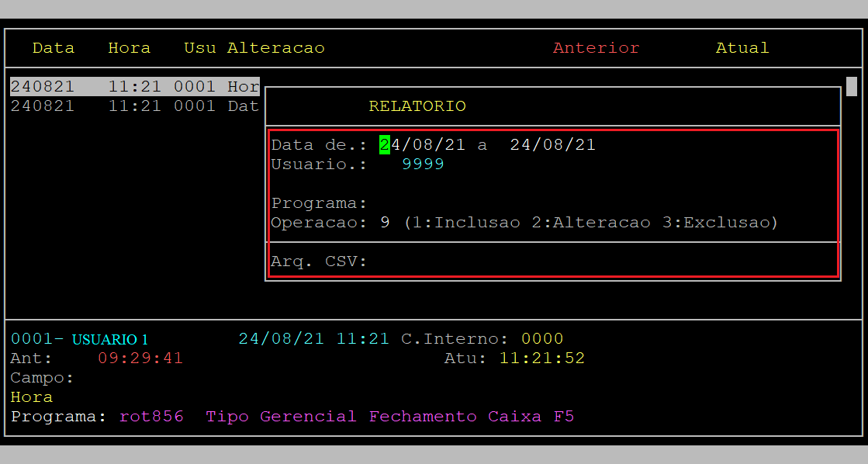Click the scrollbar thumb at the list's right edge
Image resolution: width=868 pixels, height=464 pixels.
click(x=851, y=85)
